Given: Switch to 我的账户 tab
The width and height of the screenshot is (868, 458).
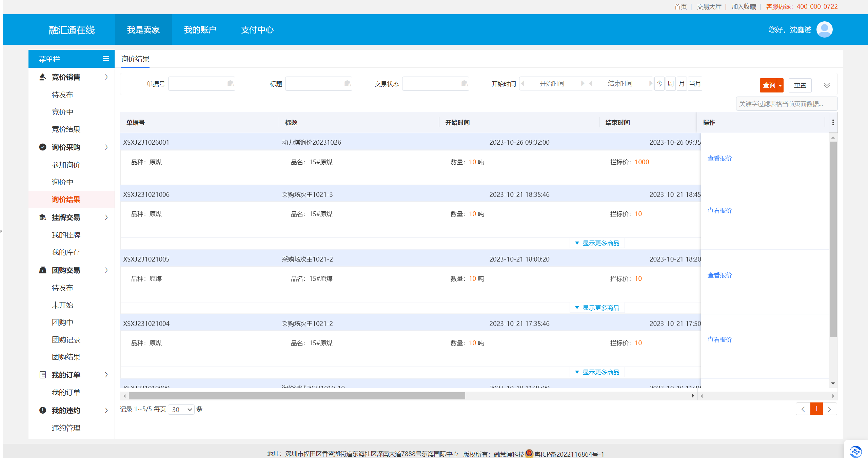Looking at the screenshot, I should tap(200, 30).
